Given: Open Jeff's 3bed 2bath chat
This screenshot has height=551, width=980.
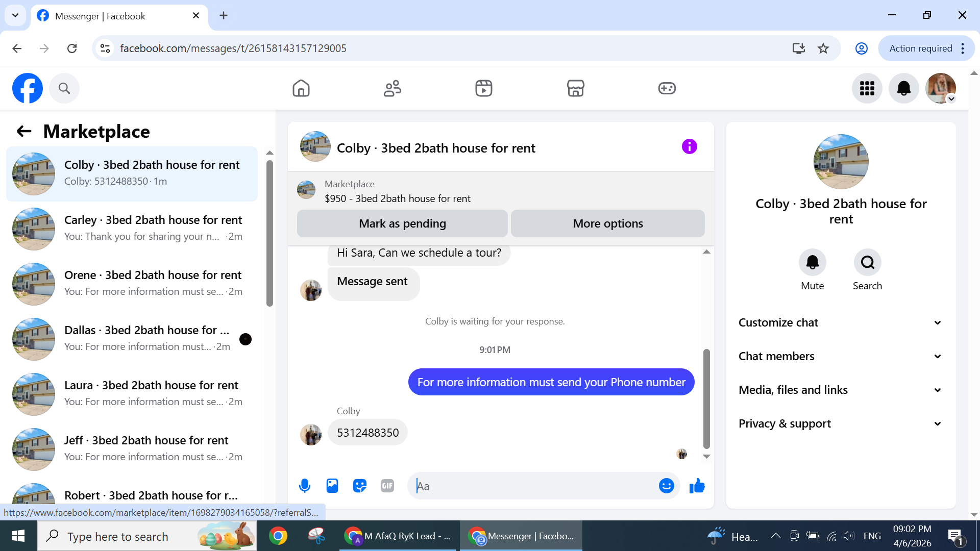Looking at the screenshot, I should pyautogui.click(x=132, y=449).
